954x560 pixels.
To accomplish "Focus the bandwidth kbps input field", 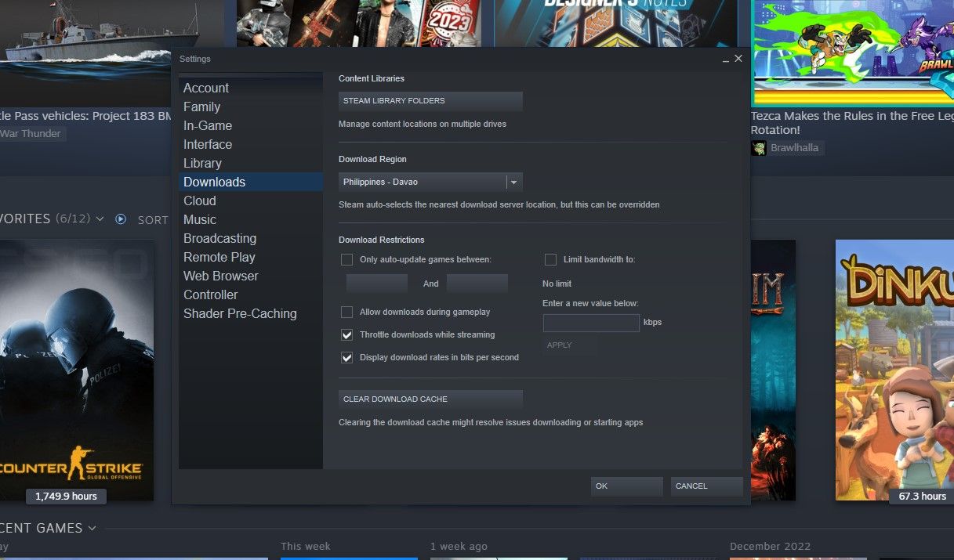I will point(591,323).
